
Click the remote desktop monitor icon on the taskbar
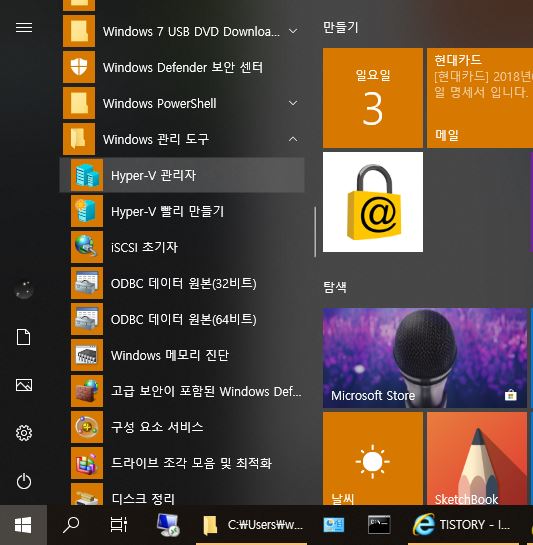168,525
